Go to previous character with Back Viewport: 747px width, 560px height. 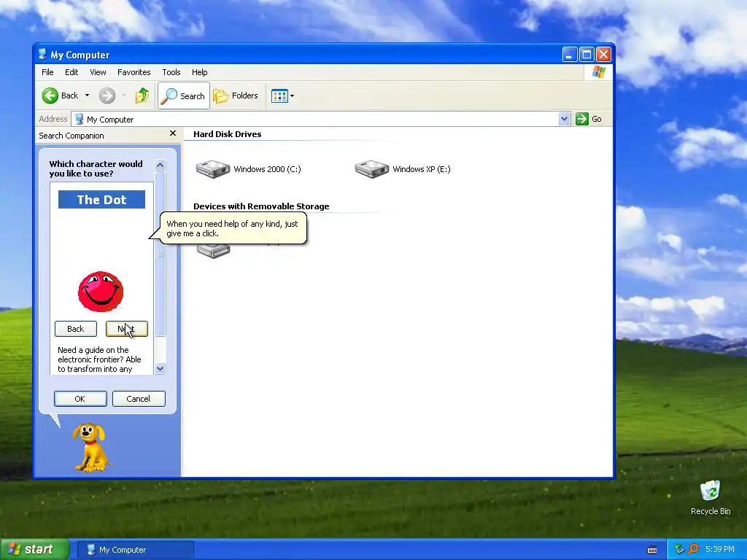(75, 329)
